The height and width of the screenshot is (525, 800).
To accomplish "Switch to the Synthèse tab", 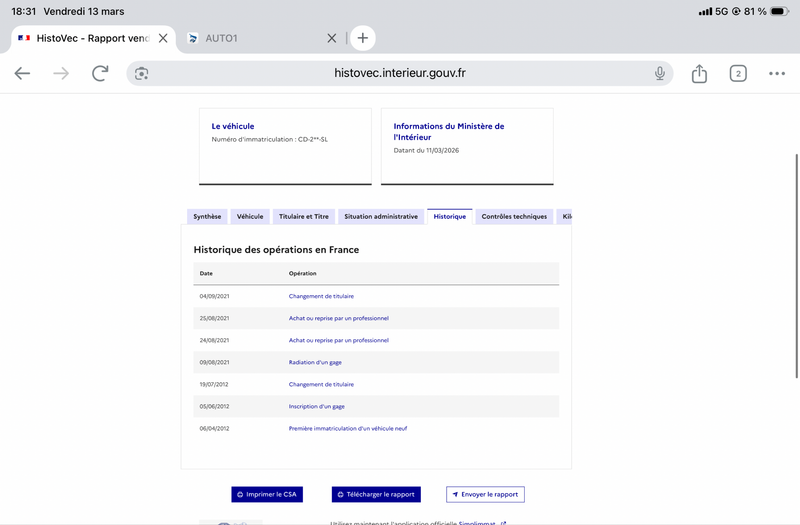I will (x=207, y=216).
